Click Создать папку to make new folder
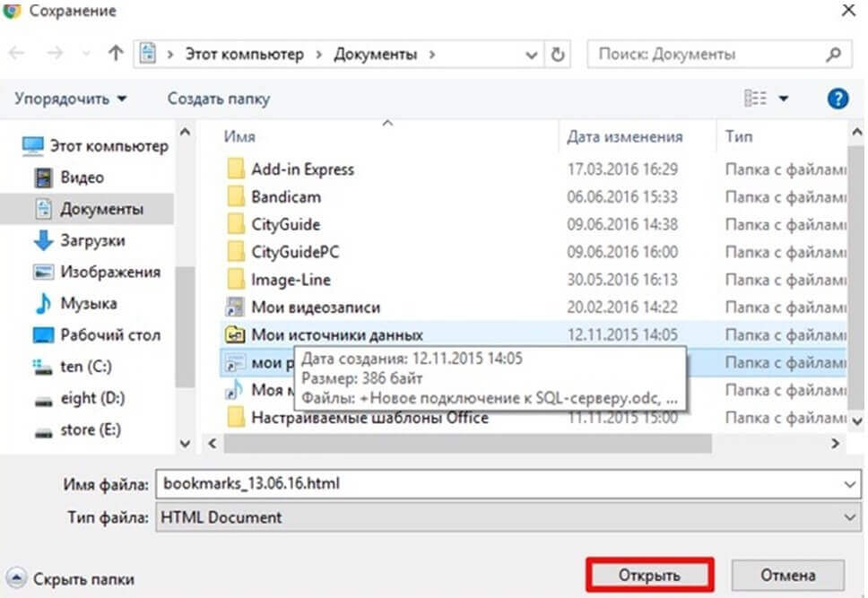 click(x=218, y=99)
